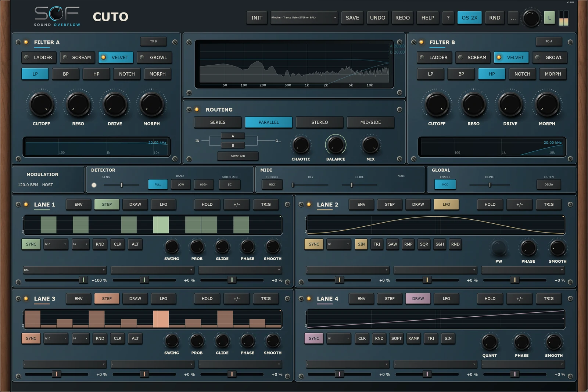The height and width of the screenshot is (392, 588).
Task: Toggle Filter B power LED
Action: (x=422, y=42)
